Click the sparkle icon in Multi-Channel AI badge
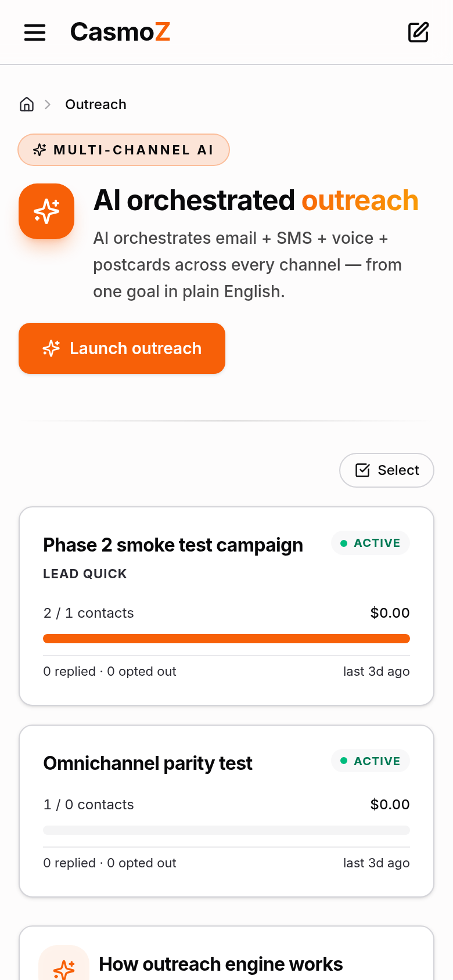Viewport: 453px width, 980px height. [39, 150]
